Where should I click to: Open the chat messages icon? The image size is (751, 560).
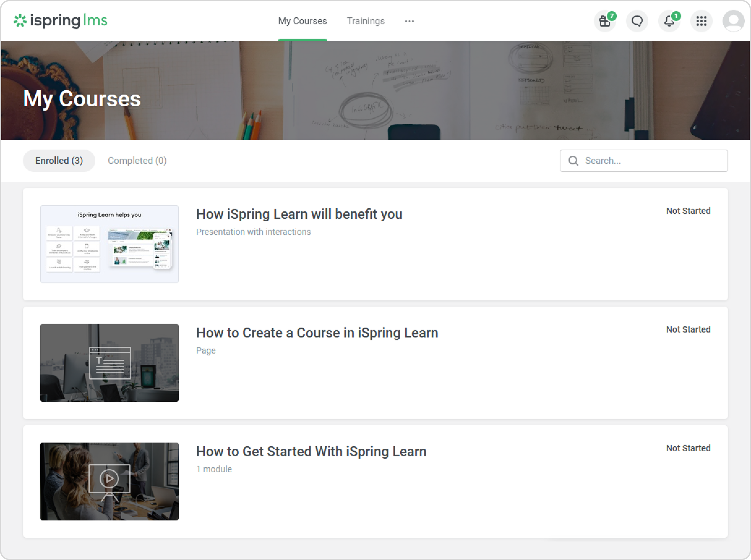(x=637, y=21)
